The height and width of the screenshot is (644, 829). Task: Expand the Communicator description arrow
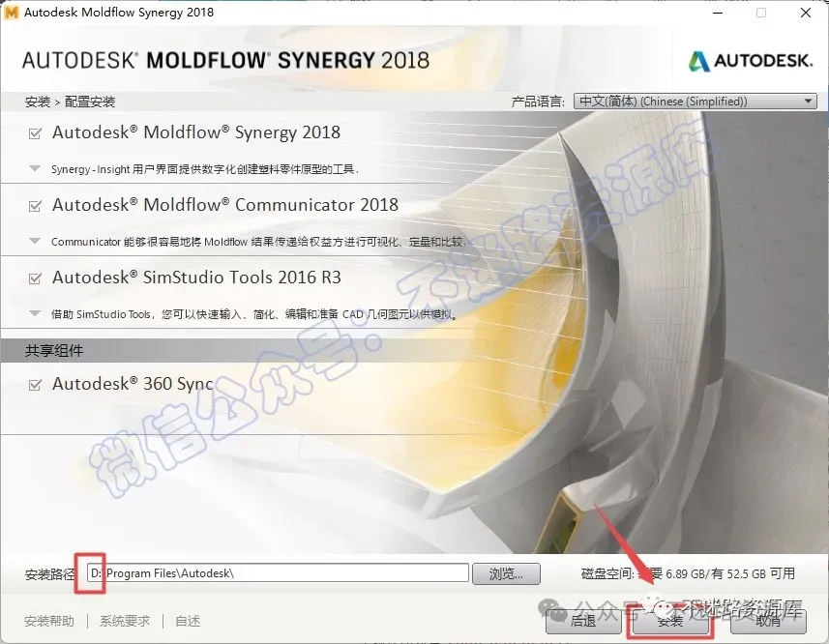tap(35, 241)
